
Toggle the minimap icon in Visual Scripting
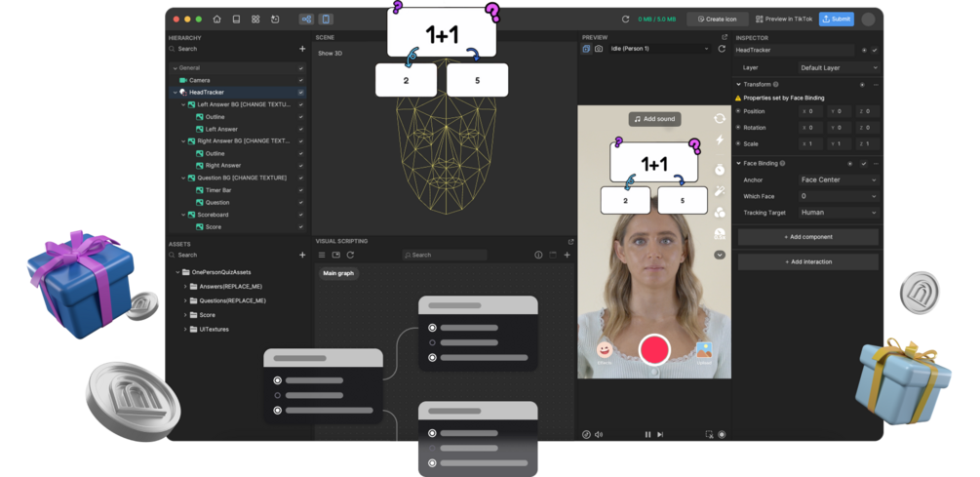335,255
